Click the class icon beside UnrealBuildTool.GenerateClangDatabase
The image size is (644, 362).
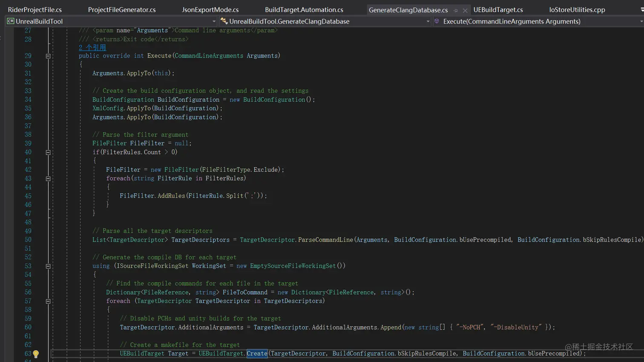click(x=224, y=21)
